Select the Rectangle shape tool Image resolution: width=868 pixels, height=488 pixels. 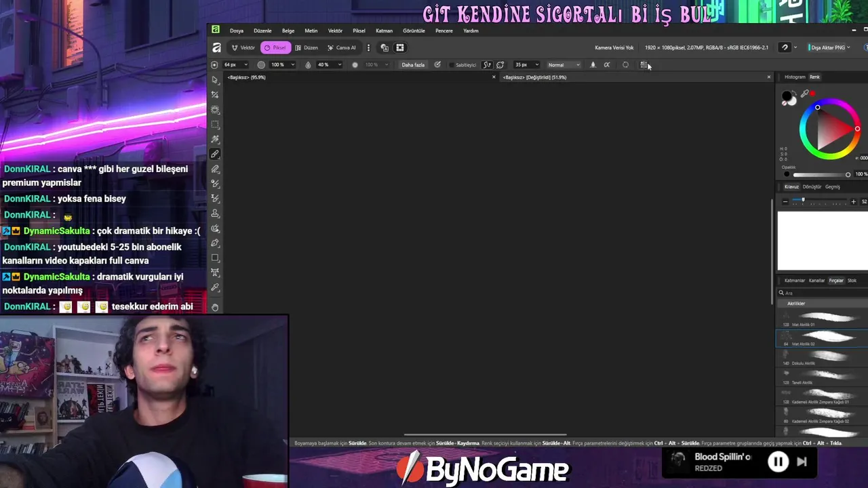215,258
